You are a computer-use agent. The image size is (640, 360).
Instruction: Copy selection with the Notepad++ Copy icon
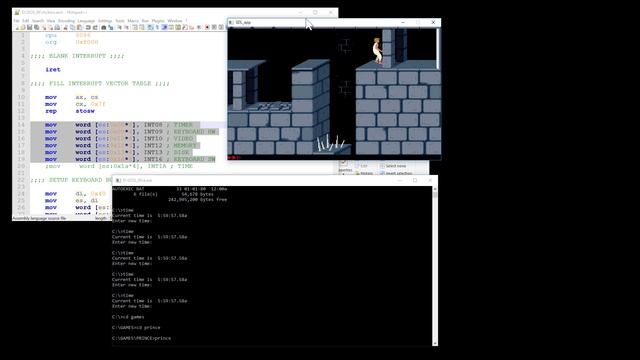pyautogui.click(x=72, y=27)
